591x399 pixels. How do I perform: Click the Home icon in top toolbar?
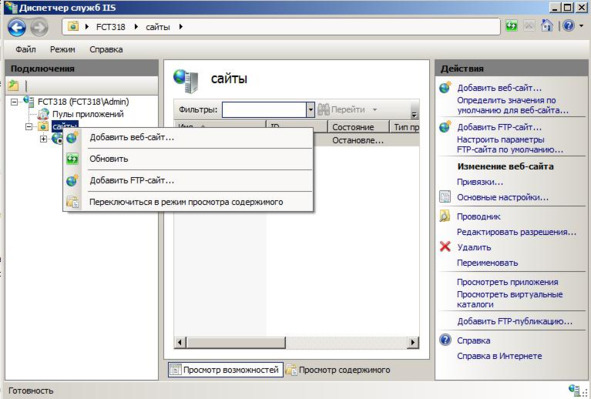[547, 26]
